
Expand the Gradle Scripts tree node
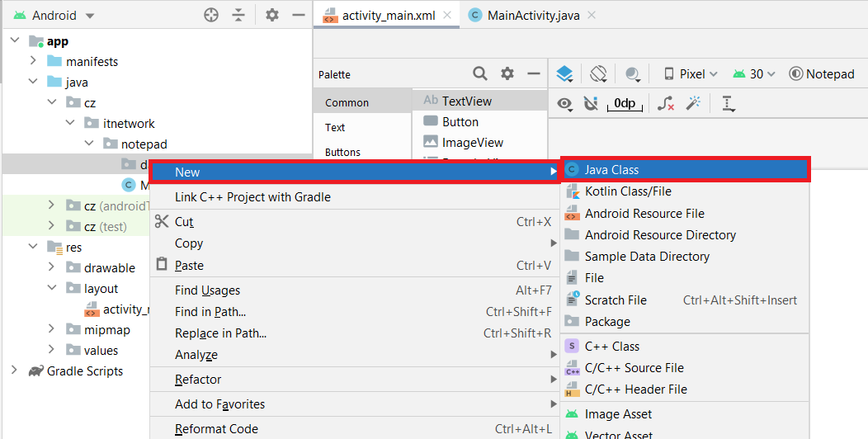point(14,371)
